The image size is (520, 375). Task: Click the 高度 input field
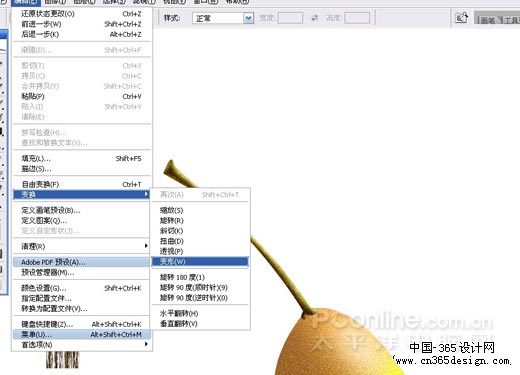(357, 18)
